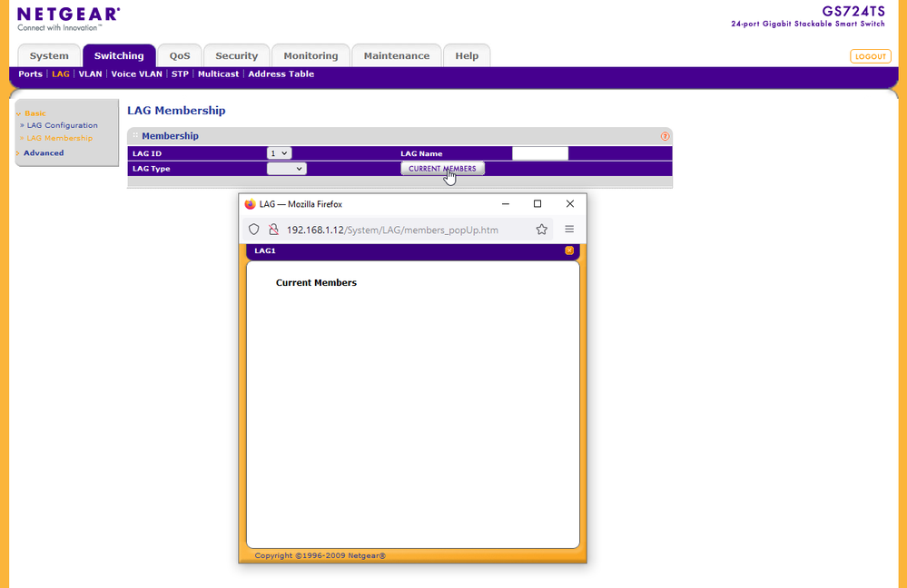Screen dimensions: 907x588
Task: Open the STP submenu item
Action: pos(180,74)
